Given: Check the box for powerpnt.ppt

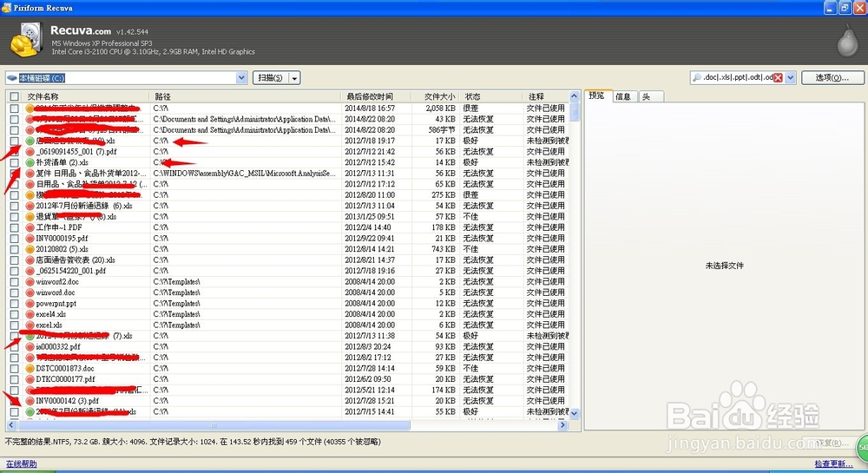Looking at the screenshot, I should pyautogui.click(x=15, y=303).
